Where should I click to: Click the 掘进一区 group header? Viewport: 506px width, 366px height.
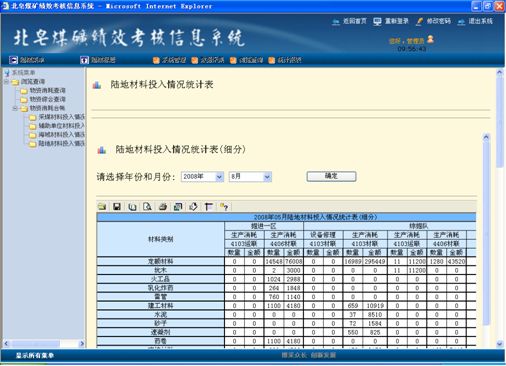264,226
